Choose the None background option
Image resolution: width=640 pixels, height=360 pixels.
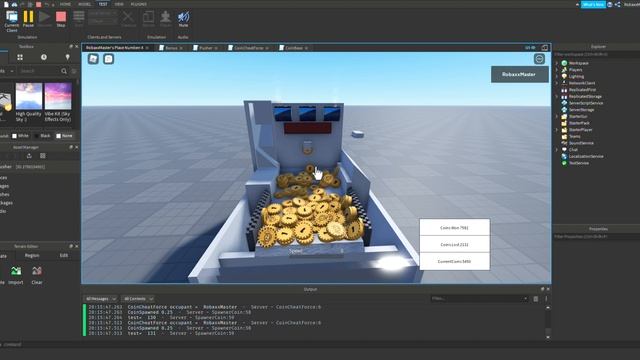click(64, 136)
